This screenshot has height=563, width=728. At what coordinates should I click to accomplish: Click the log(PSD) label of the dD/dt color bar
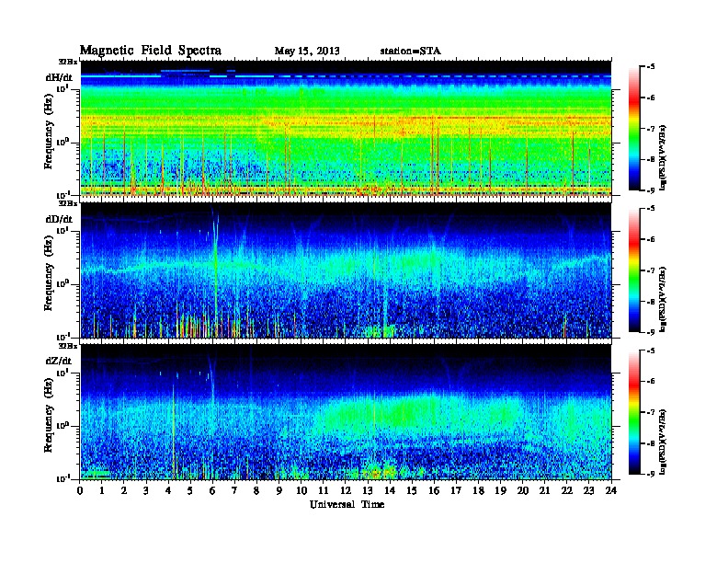coord(663,300)
